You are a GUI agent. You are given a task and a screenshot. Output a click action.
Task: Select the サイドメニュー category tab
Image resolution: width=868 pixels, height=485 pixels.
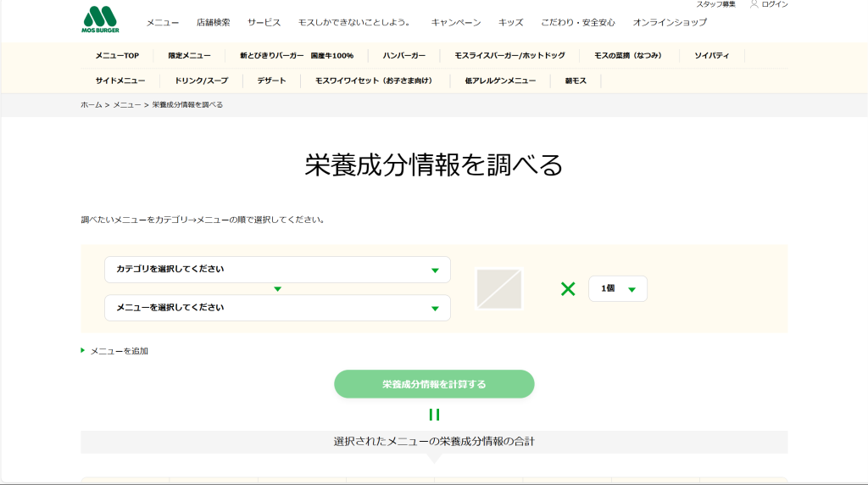coord(120,81)
